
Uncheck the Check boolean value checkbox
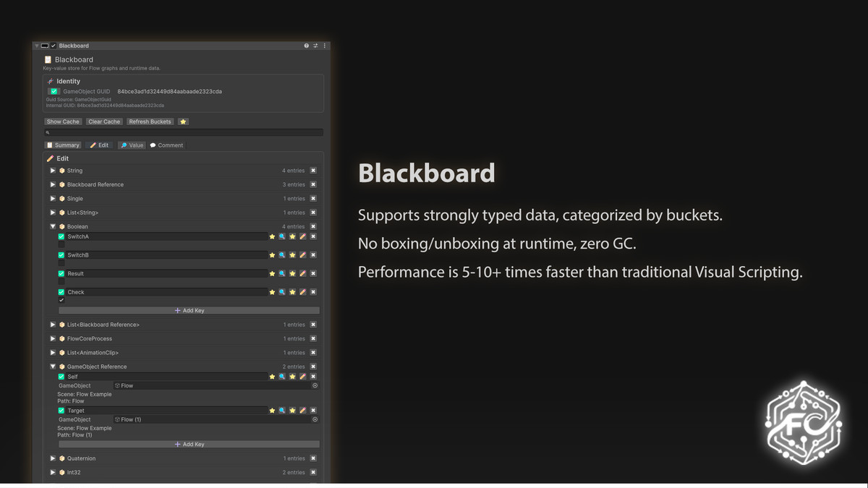[x=61, y=300]
